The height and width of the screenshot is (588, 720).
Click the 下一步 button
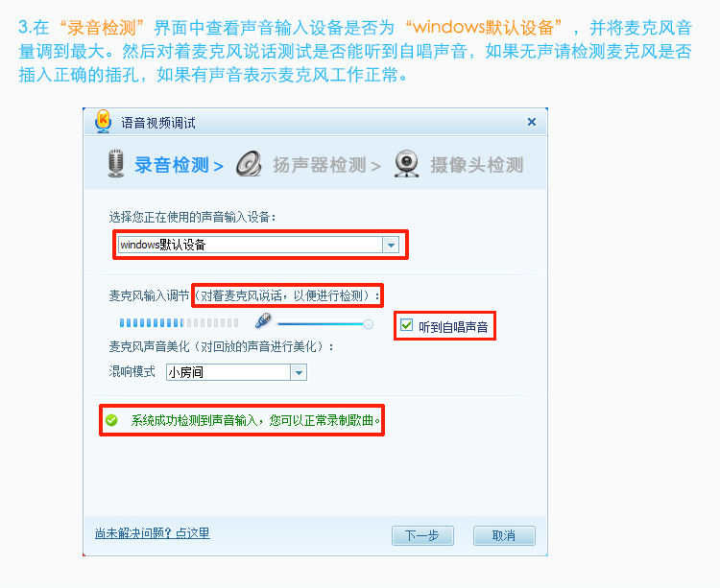422,535
